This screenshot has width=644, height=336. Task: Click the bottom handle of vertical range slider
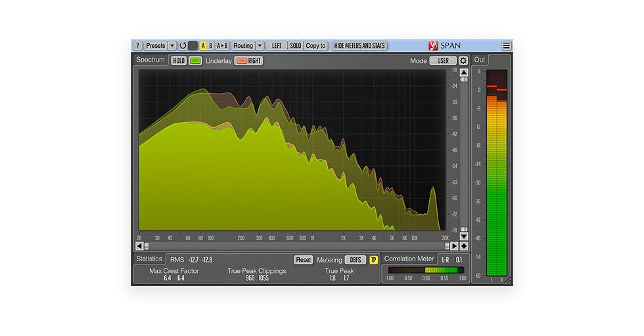(464, 229)
